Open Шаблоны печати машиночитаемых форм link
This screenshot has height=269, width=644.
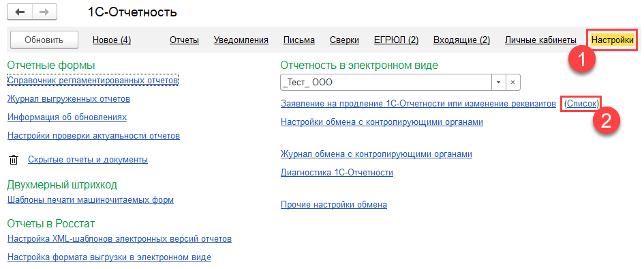(x=91, y=200)
